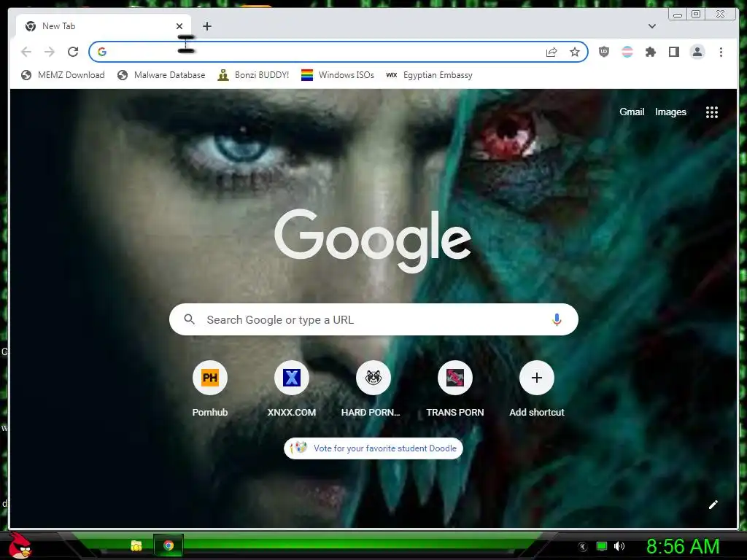
Task: Open the Extensions puzzle piece menu
Action: point(650,52)
